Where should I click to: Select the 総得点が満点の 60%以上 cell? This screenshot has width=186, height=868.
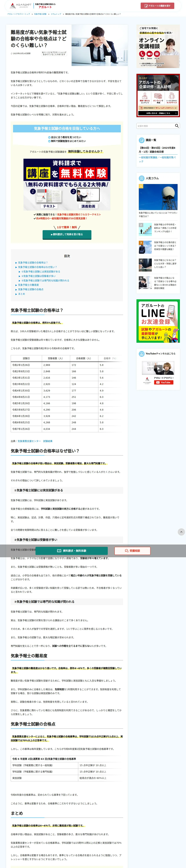click(x=101, y=778)
